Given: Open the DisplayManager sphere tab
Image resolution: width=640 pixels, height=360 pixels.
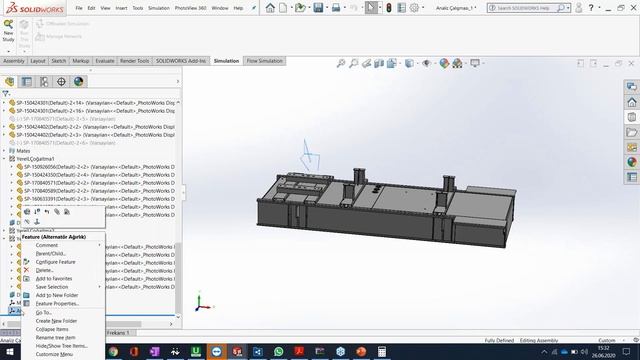Looking at the screenshot, I should click(x=78, y=82).
